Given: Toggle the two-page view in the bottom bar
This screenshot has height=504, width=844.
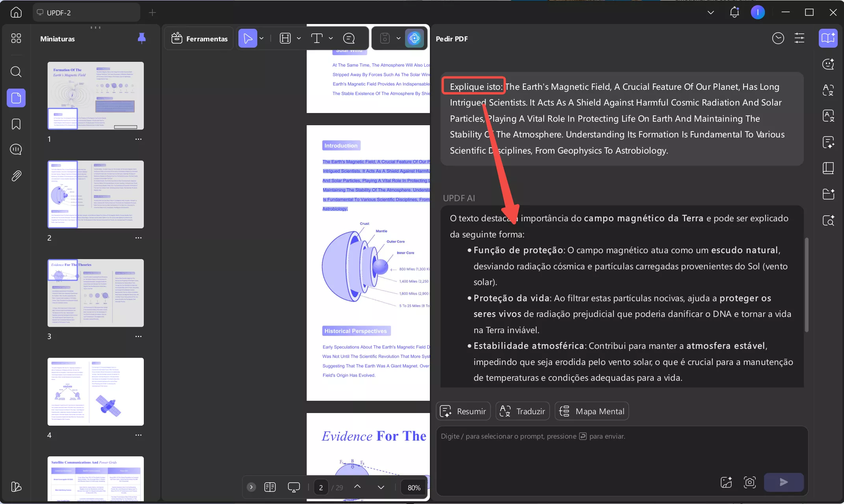Looking at the screenshot, I should click(x=270, y=487).
